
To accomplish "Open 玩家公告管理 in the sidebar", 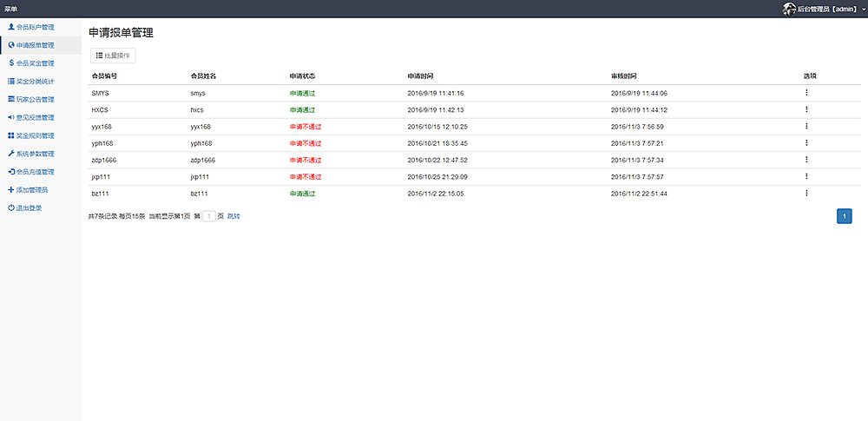I will point(41,100).
